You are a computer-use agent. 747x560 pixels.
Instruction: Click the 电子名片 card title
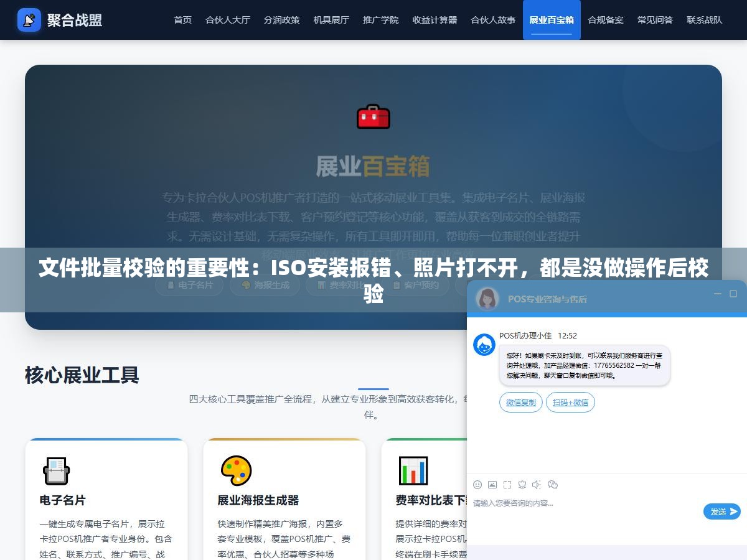tap(63, 500)
